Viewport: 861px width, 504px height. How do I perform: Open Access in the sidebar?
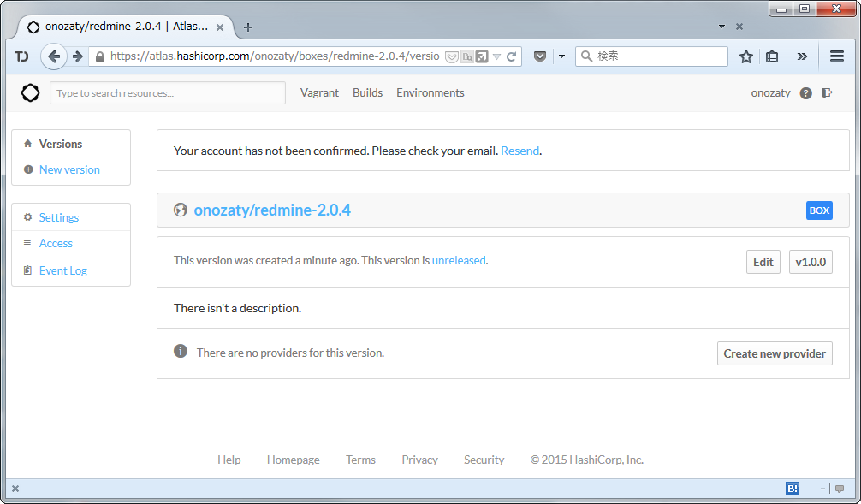56,243
